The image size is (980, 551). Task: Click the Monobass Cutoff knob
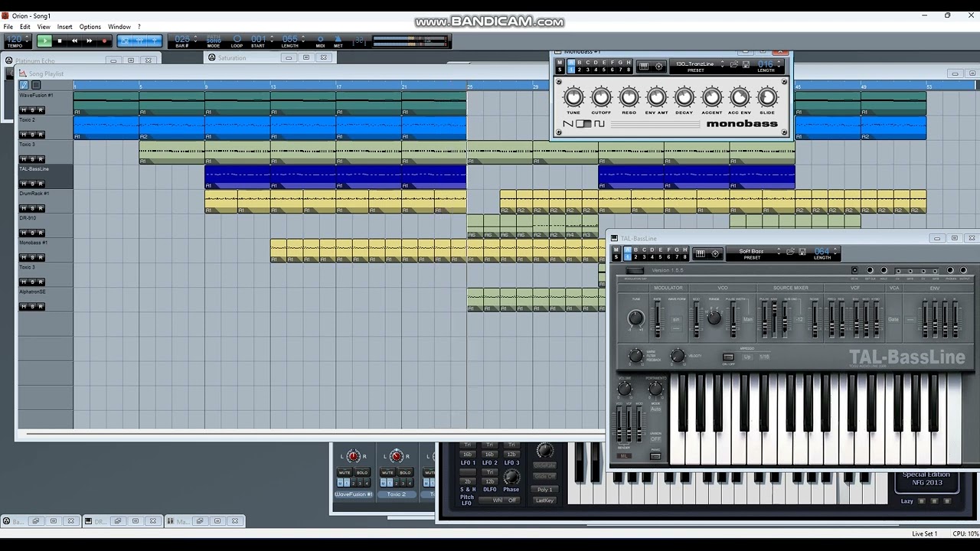601,97
